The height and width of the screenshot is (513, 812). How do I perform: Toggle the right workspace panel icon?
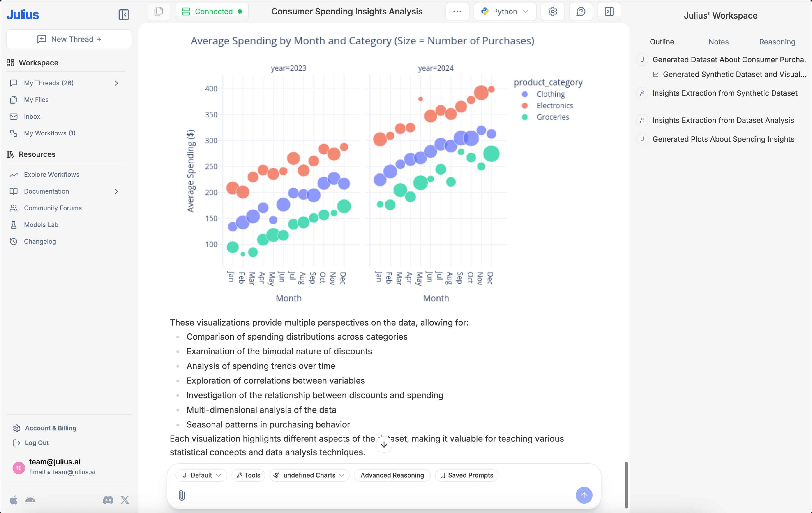point(609,12)
